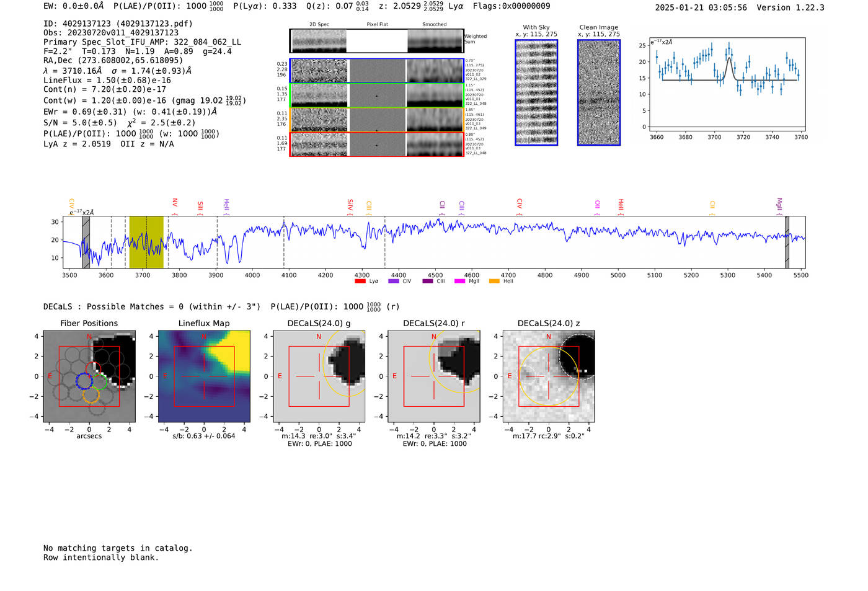
Task: Click the yellow highlighted band in the spectrum
Action: (146, 242)
